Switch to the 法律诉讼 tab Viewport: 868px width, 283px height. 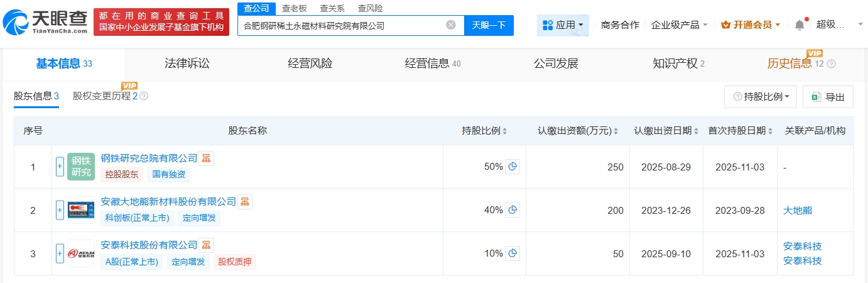(187, 64)
